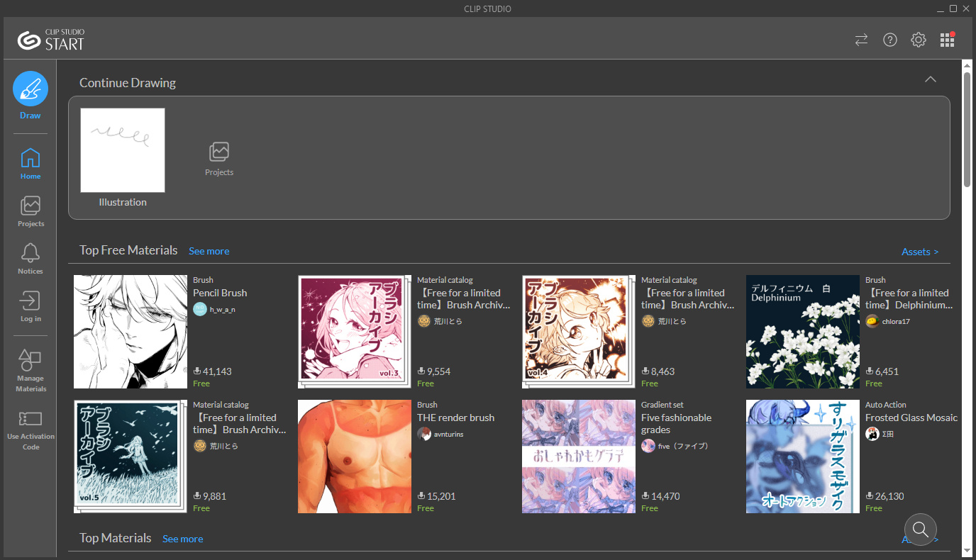The height and width of the screenshot is (560, 976).
Task: Open the settings gear
Action: pos(919,40)
